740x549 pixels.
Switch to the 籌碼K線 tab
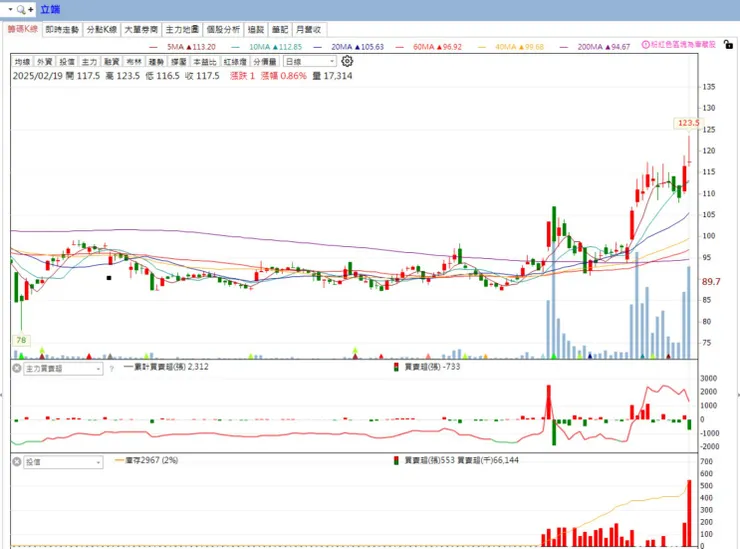pyautogui.click(x=22, y=29)
